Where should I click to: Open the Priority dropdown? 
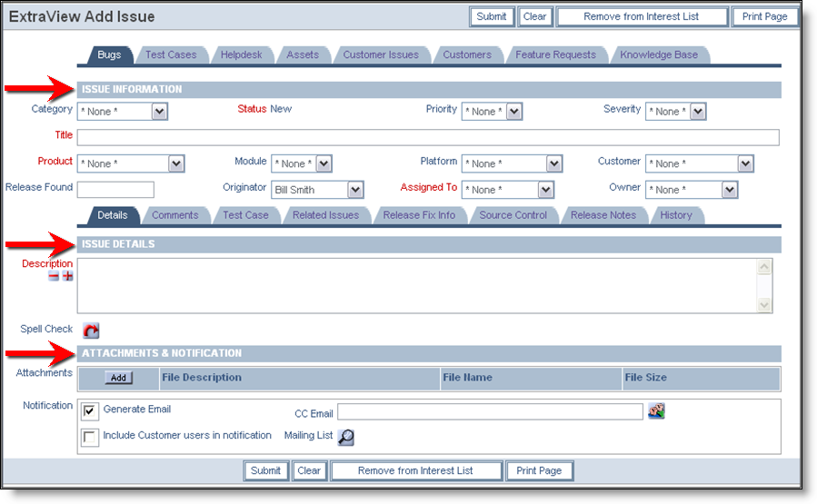(492, 112)
